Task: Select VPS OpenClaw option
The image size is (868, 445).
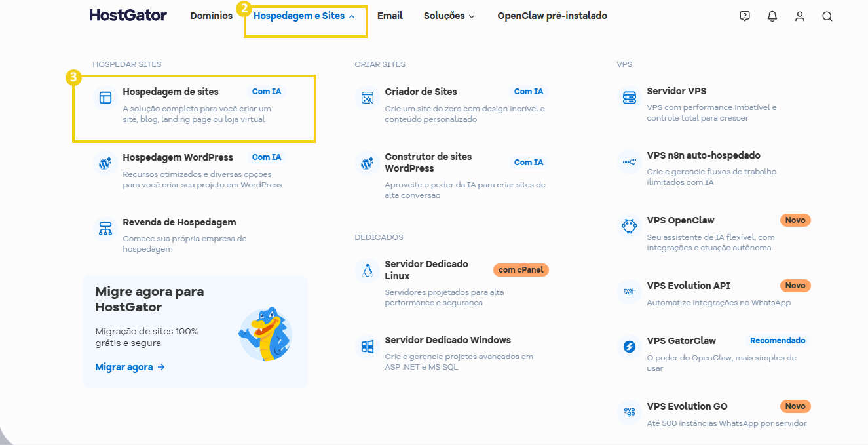Action: tap(681, 220)
